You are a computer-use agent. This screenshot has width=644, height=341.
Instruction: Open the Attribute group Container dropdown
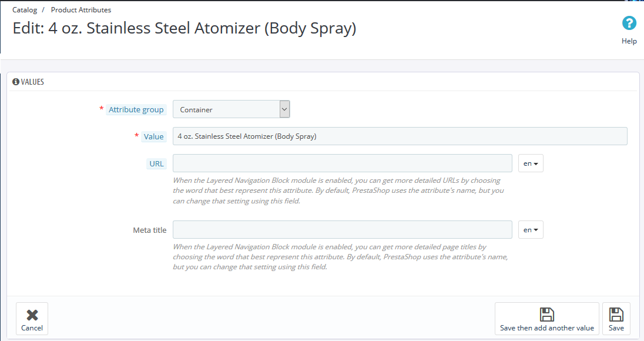(231, 109)
